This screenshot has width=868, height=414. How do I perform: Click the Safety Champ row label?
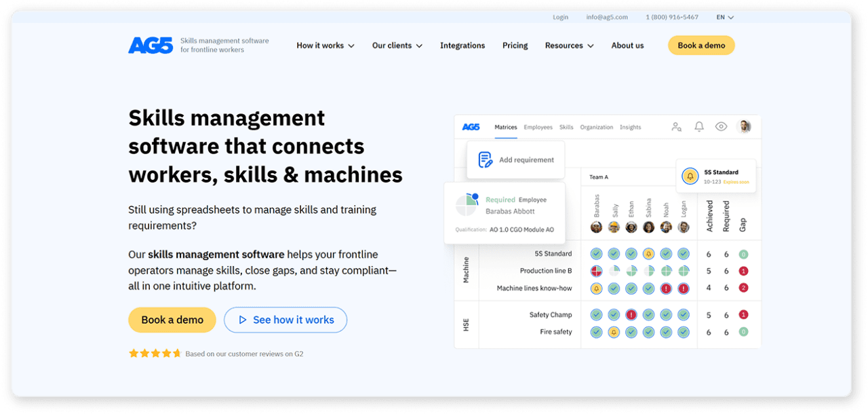551,315
